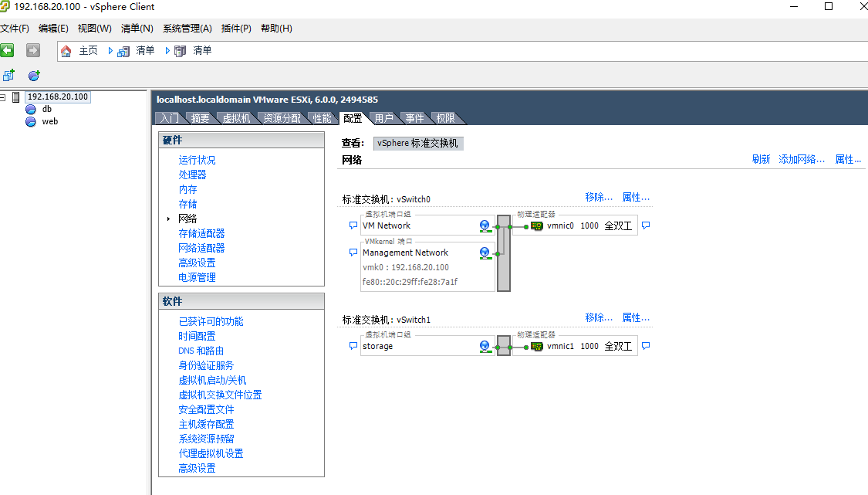Viewport: 868px width, 495px height.
Task: Click info bubble right of vmnic1
Action: click(x=646, y=347)
